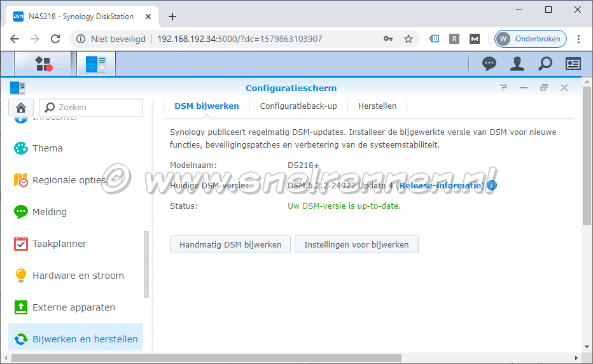This screenshot has height=364, width=593.
Task: Click the Onderbroken profile button
Action: [530, 39]
